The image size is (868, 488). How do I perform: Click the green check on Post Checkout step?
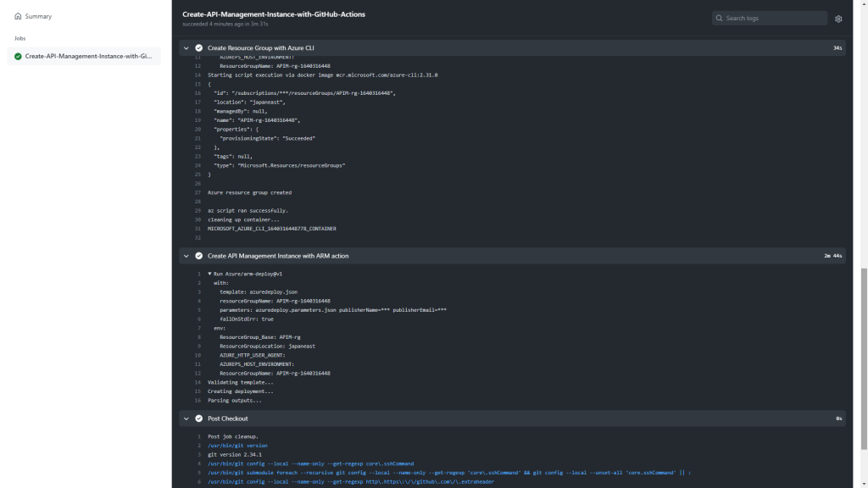point(198,418)
